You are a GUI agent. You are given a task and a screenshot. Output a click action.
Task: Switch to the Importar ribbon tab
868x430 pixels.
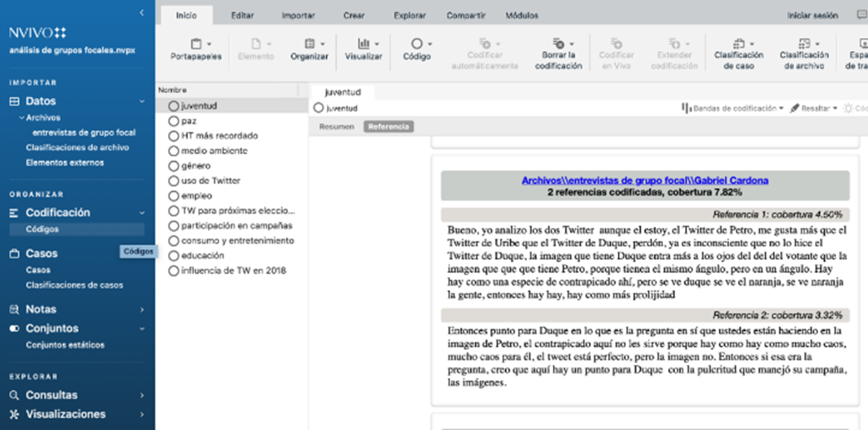[x=298, y=15]
